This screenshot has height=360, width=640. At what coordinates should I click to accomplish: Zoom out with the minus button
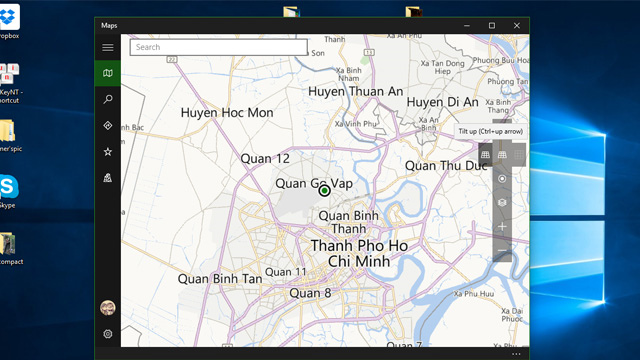coord(502,250)
